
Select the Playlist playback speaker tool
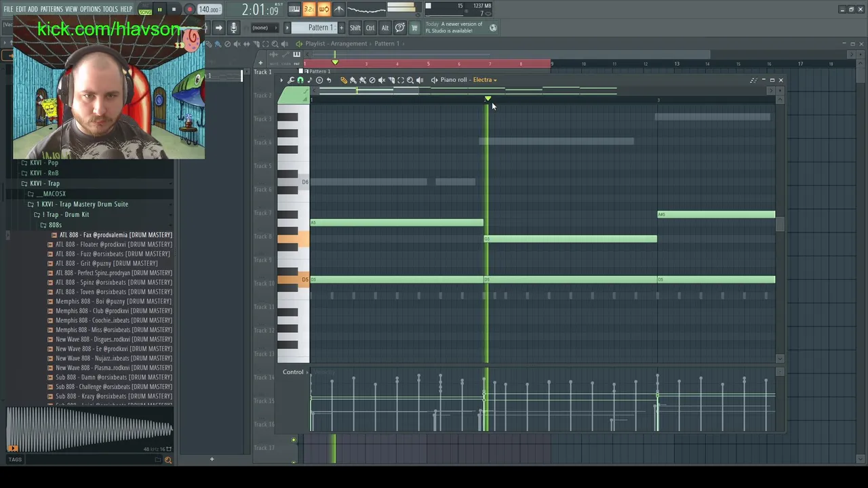tap(284, 44)
